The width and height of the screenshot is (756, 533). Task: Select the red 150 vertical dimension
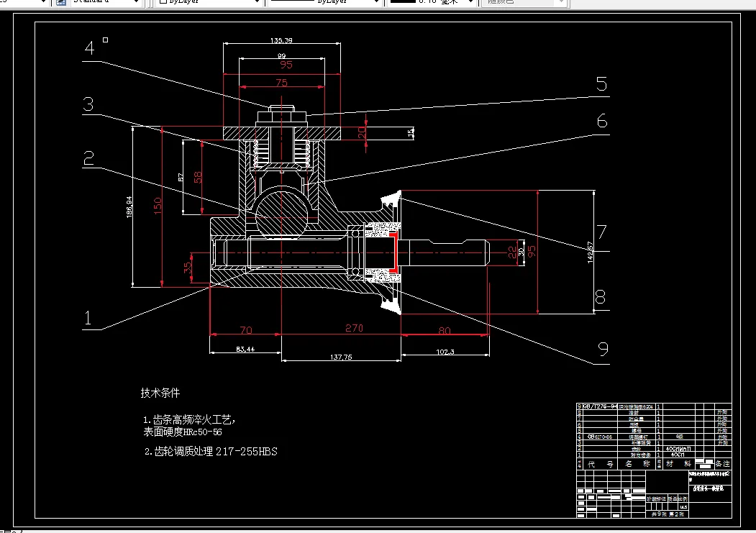point(158,206)
